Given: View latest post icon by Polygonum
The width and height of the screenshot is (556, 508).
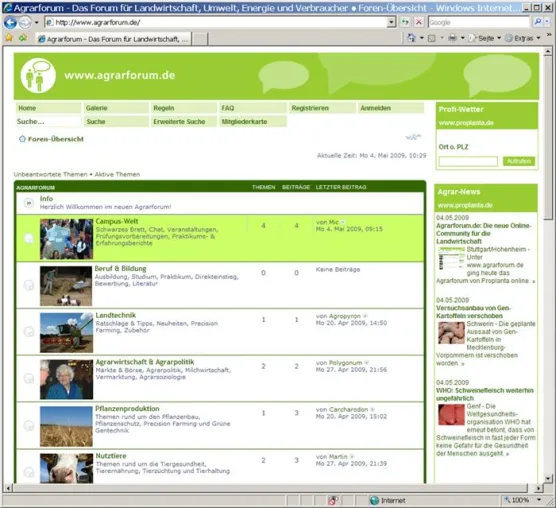Looking at the screenshot, I should click(x=367, y=363).
